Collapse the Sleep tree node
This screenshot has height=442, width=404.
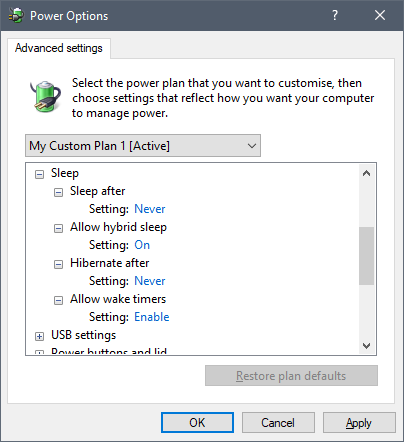(x=39, y=174)
